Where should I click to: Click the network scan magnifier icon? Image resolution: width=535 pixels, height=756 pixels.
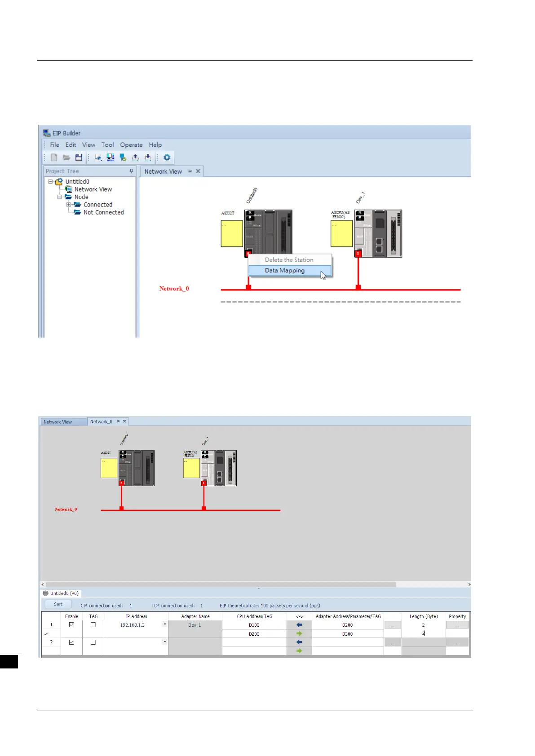point(98,158)
